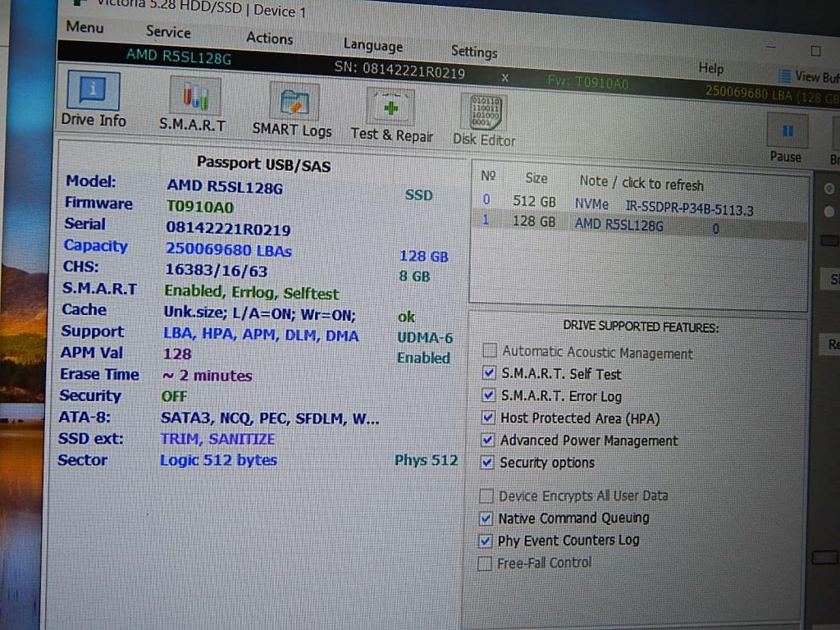The image size is (840, 630).
Task: Click the CHS value 16383/16/63
Action: pos(216,271)
